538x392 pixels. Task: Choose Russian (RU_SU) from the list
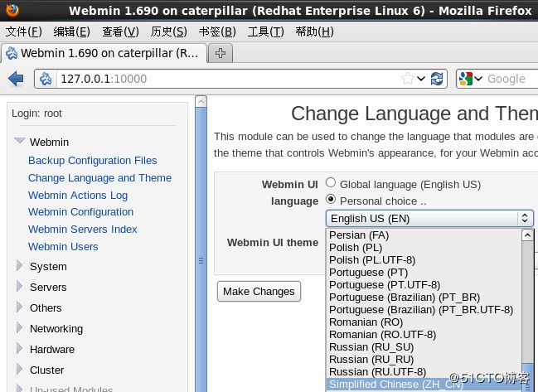[x=424, y=347]
